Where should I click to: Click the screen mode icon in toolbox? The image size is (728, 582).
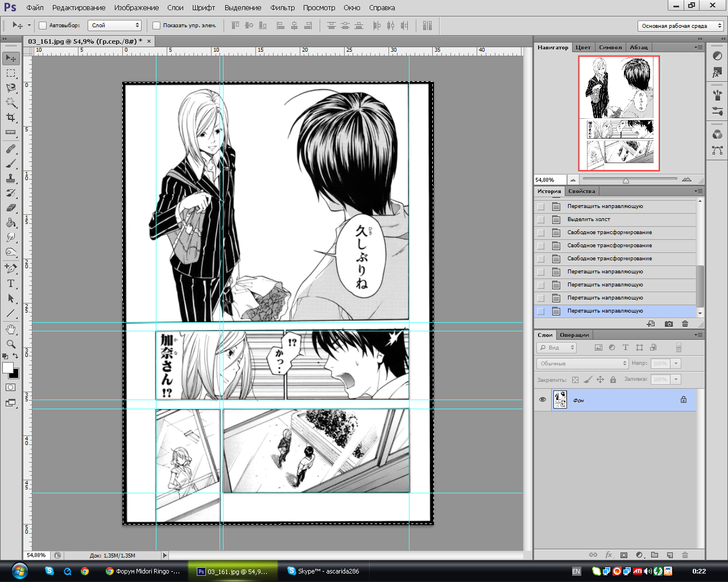tap(11, 403)
